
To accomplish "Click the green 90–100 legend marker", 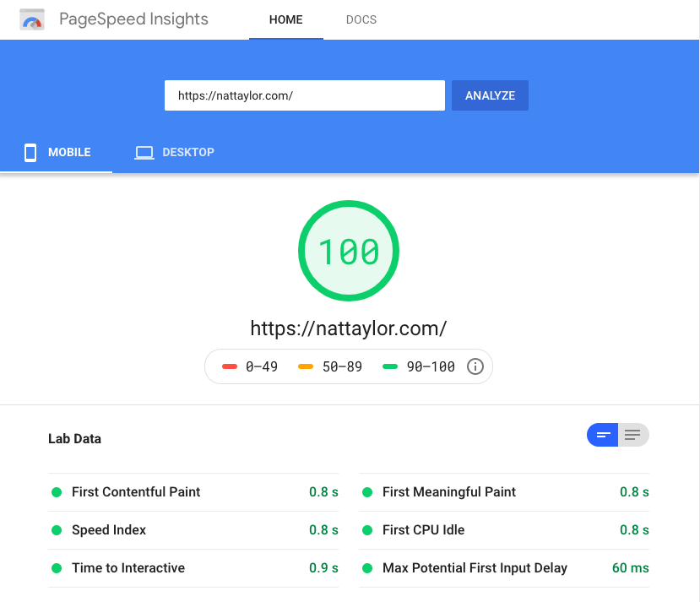I will pyautogui.click(x=390, y=366).
